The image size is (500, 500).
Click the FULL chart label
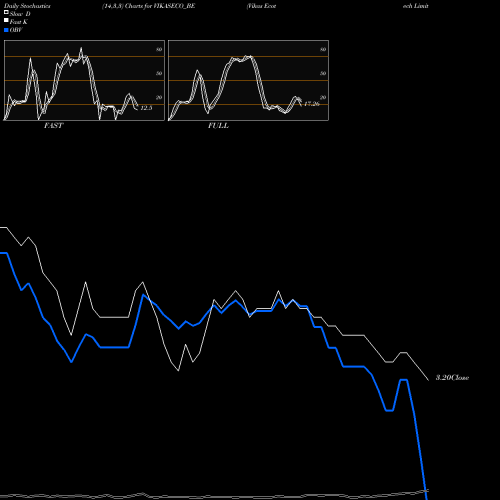coord(218,126)
